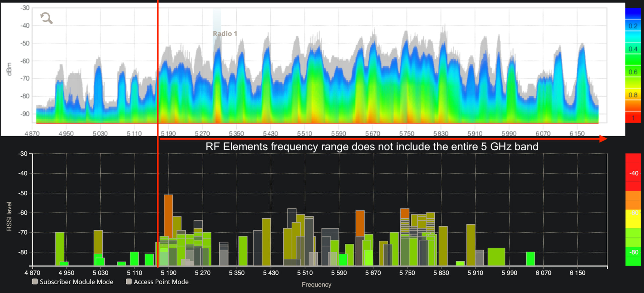Select the small green bar near 6 070
Screen dimensions: 644x293
530,258
